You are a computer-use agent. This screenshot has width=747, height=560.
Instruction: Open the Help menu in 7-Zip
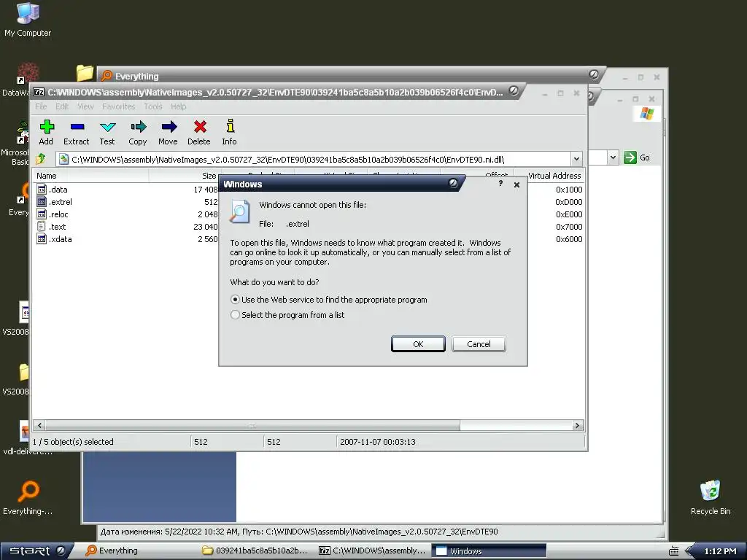(179, 106)
